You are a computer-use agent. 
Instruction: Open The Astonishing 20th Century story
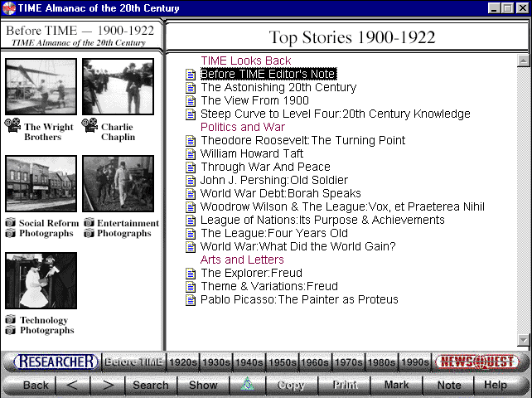click(x=278, y=87)
